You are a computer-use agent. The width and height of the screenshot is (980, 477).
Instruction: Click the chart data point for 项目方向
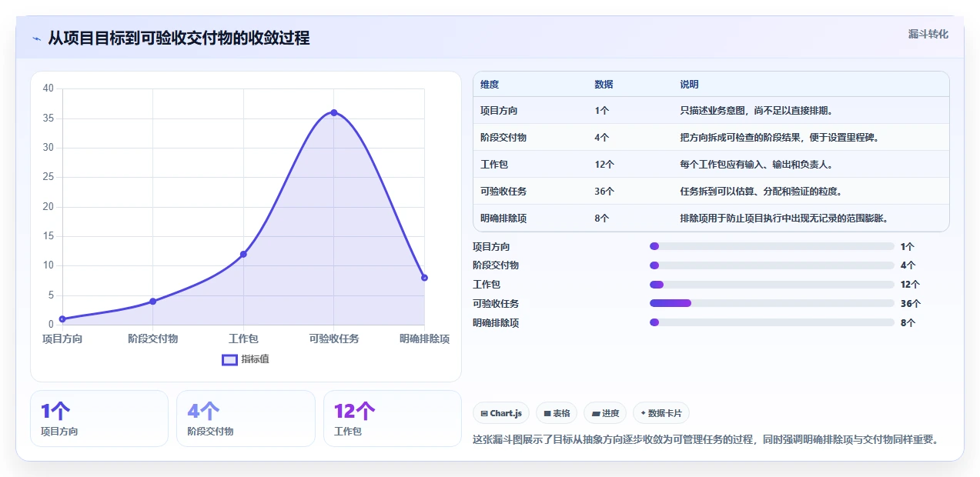tap(62, 319)
